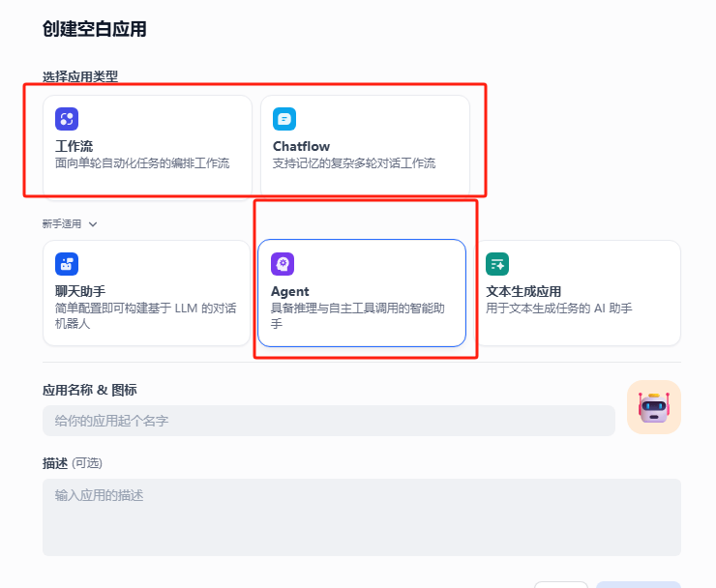This screenshot has width=716, height=588.
Task: Pick the 文本生成应用 card title
Action: pyautogui.click(x=523, y=291)
